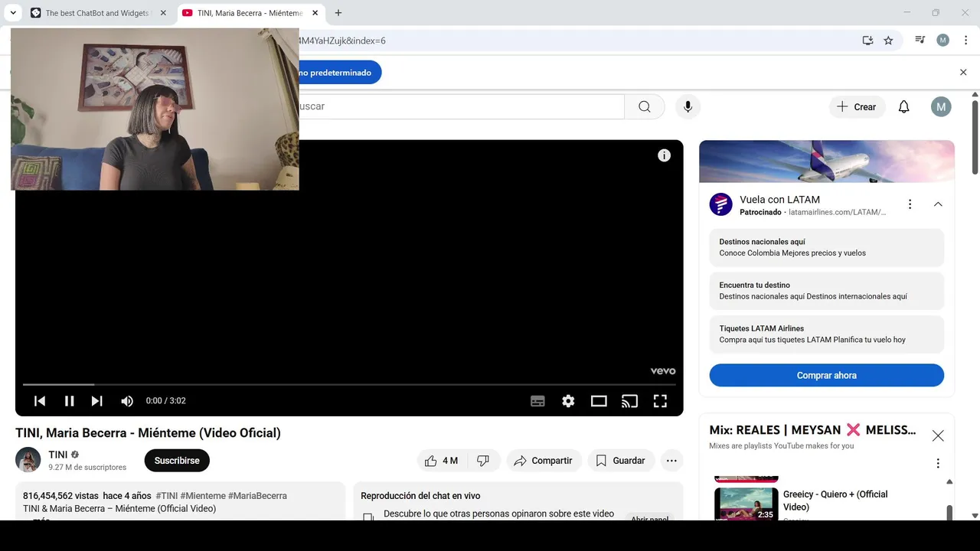Open TINI channel avatar
The height and width of the screenshot is (551, 980).
tap(28, 460)
